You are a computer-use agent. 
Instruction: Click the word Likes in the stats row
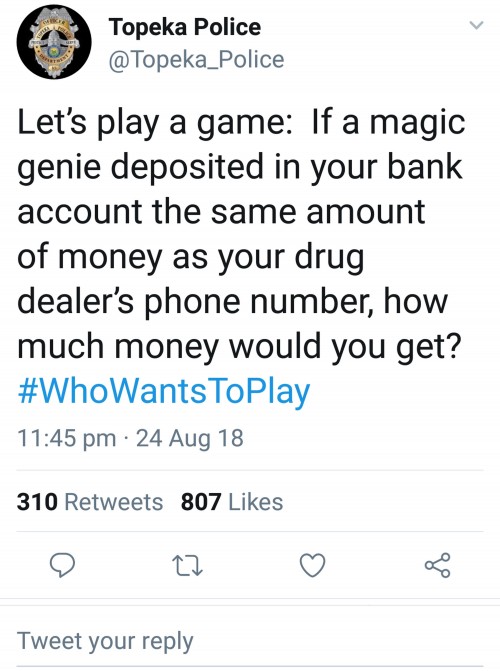coord(256,502)
